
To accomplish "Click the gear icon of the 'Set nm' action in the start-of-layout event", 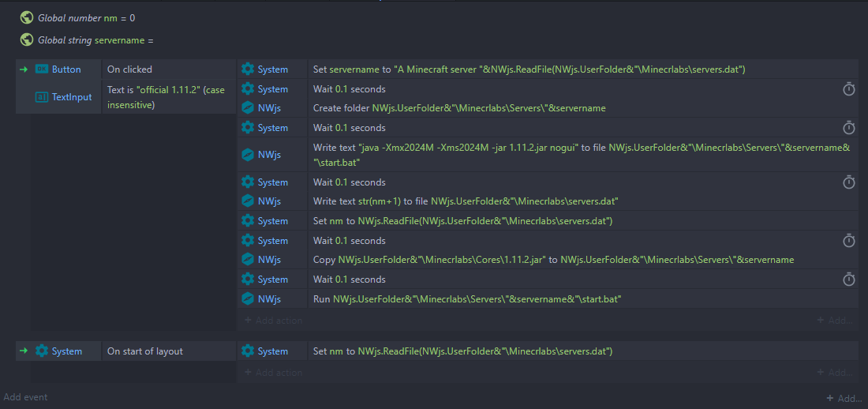I will coord(248,351).
